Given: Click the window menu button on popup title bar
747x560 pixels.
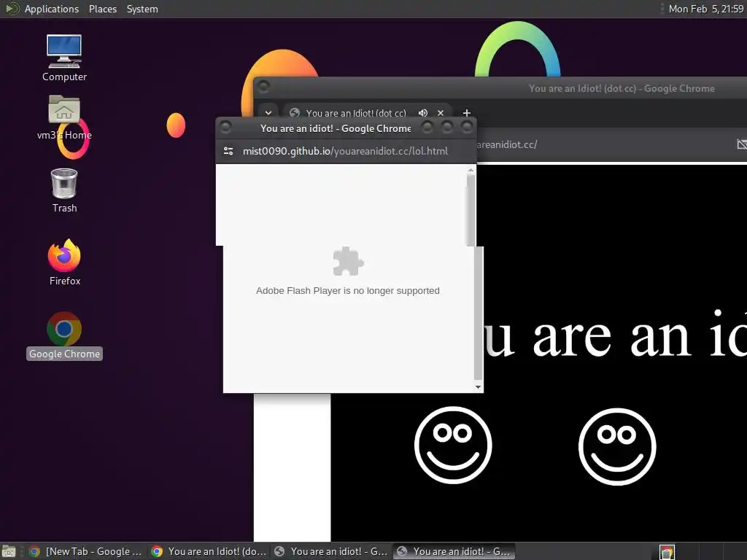Looking at the screenshot, I should 226,127.
